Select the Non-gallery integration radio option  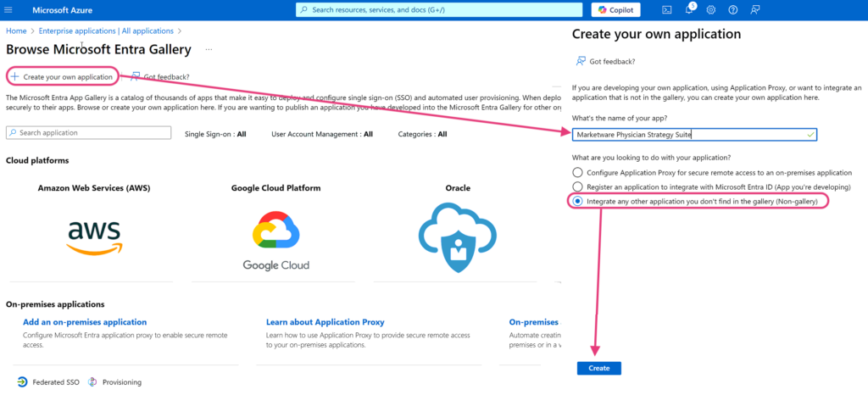[577, 202]
